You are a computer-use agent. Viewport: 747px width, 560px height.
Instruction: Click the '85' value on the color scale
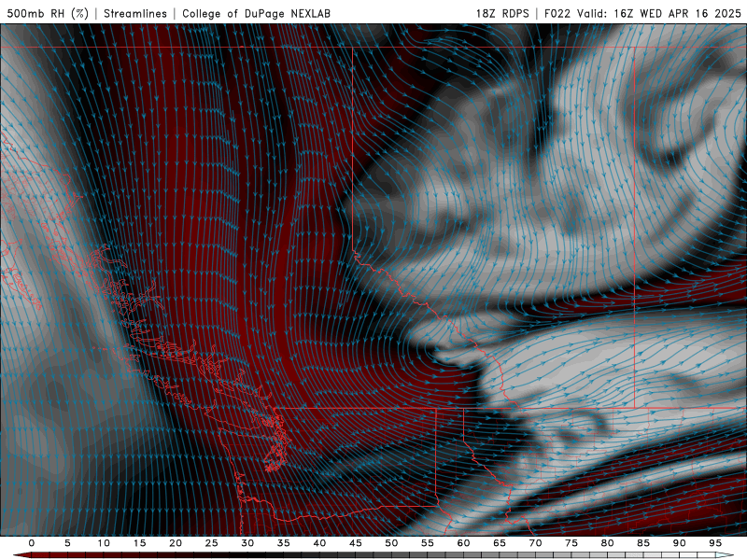(x=643, y=543)
